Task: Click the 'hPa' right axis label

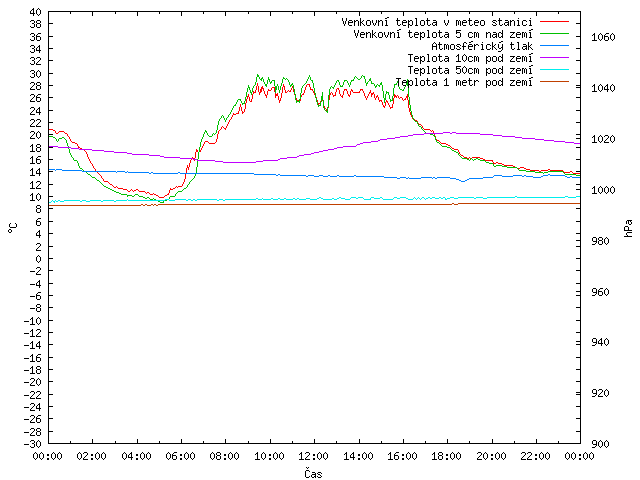Action: (x=628, y=228)
